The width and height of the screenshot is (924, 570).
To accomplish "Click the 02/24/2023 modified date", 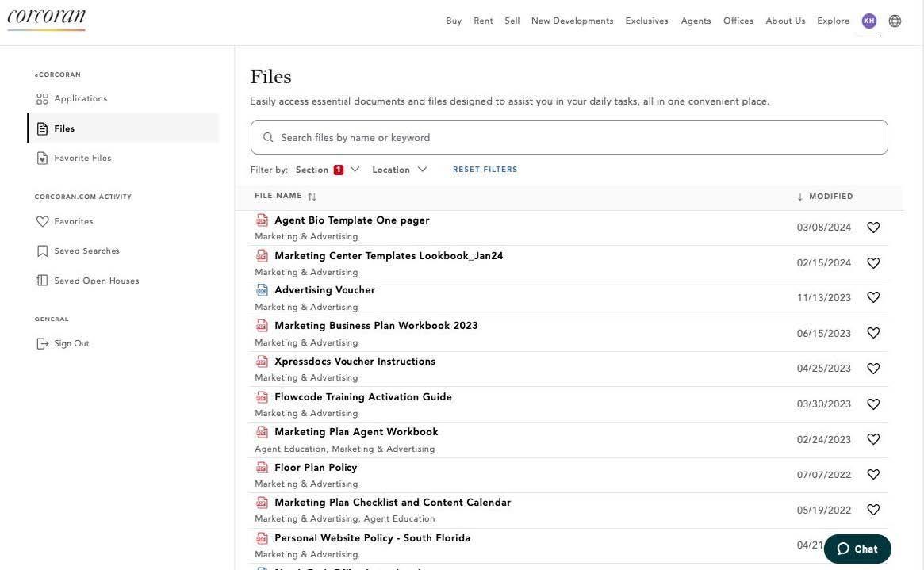I will 824,439.
